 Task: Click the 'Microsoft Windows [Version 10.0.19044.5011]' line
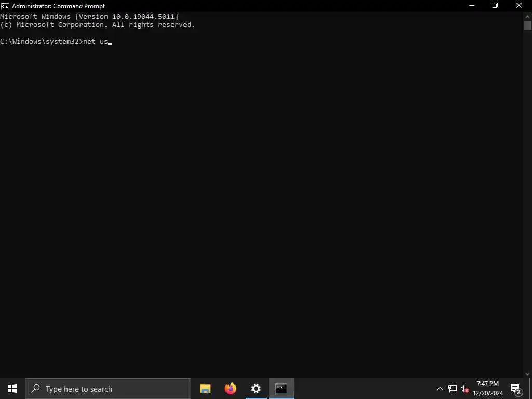point(89,16)
